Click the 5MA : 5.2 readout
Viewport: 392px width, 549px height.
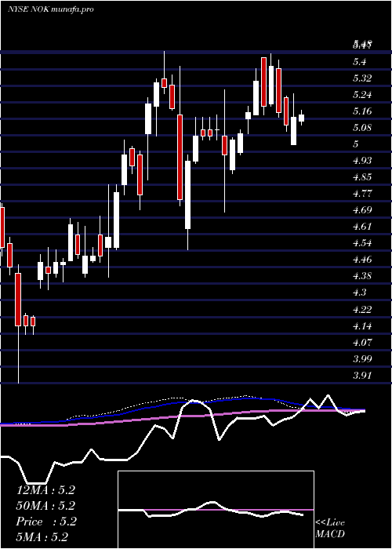[x=42, y=537]
